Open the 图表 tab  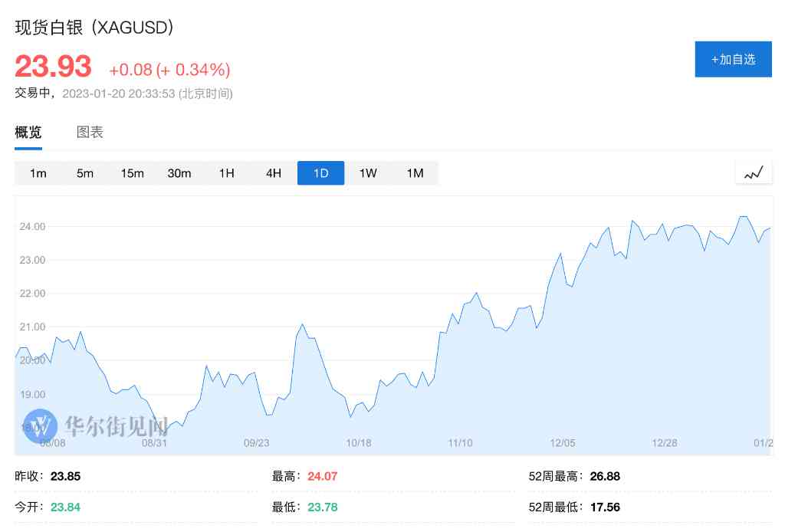[x=90, y=132]
